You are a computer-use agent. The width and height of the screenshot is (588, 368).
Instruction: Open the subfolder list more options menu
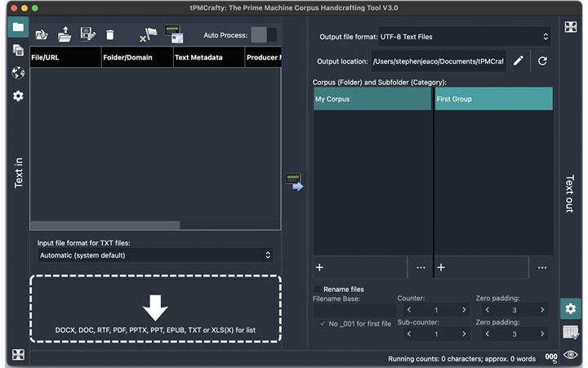tap(542, 267)
